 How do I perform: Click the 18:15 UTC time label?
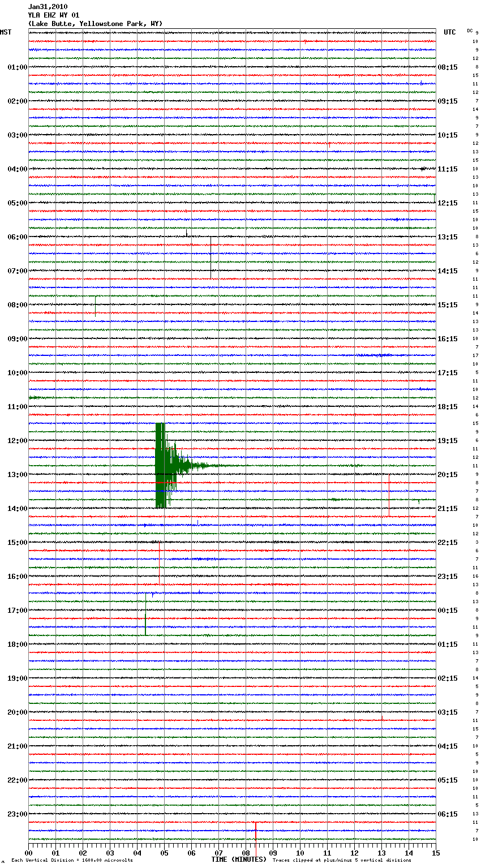click(448, 407)
